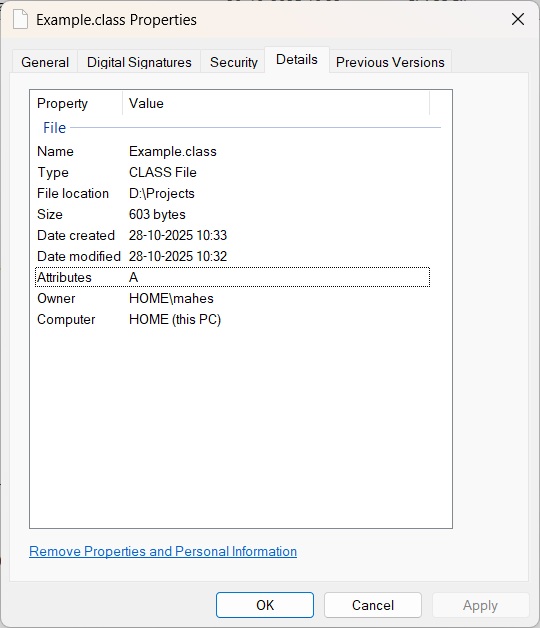
Task: Click the Example.class name value
Action: click(x=173, y=151)
